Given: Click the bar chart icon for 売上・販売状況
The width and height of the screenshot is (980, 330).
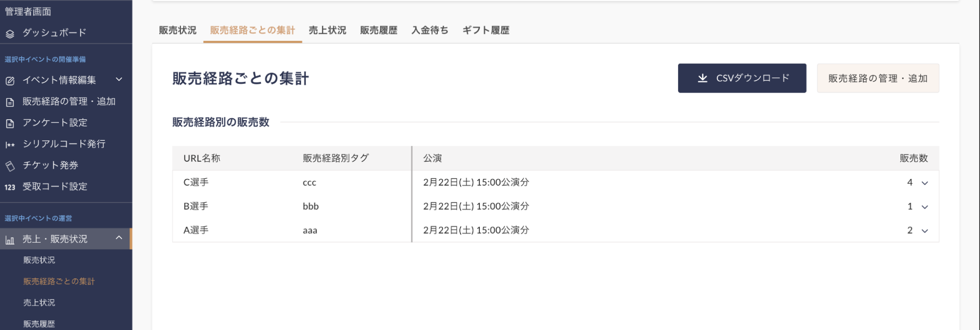Looking at the screenshot, I should [10, 240].
